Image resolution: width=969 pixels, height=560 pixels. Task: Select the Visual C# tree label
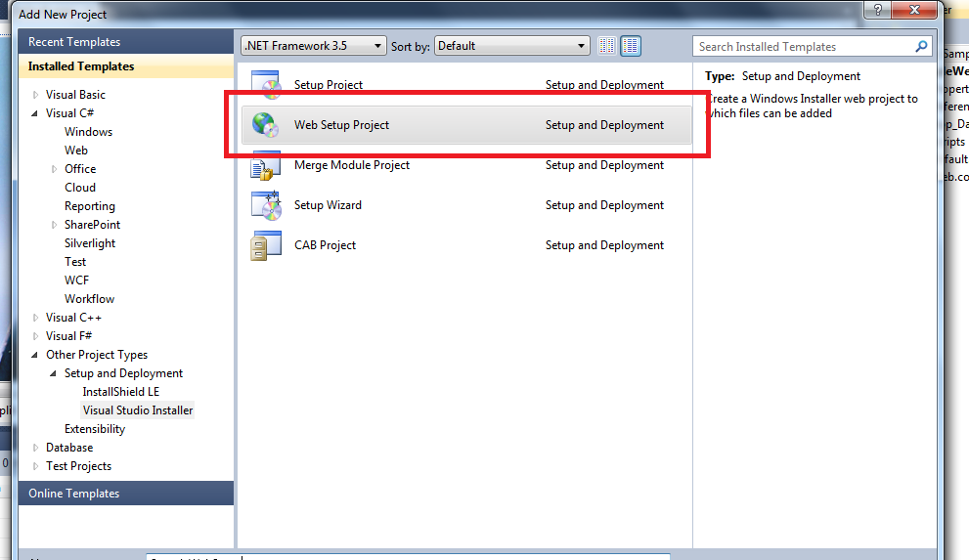pos(69,113)
